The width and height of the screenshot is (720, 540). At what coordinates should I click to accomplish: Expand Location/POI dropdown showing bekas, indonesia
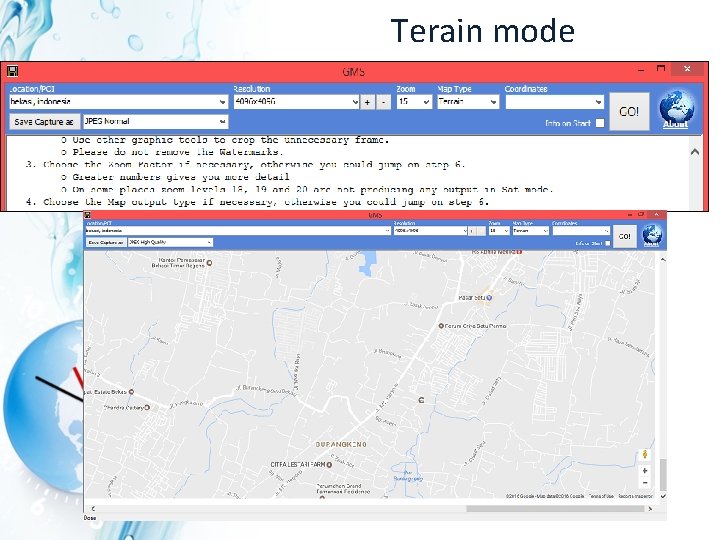(222, 102)
